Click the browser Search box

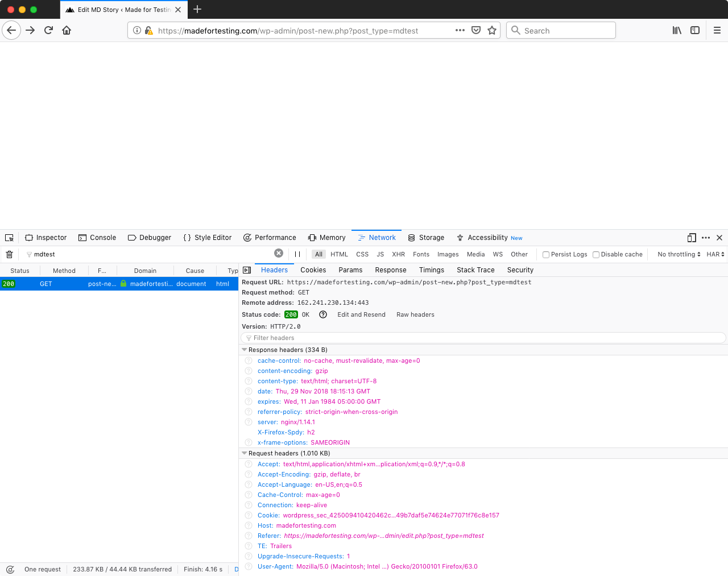point(561,30)
